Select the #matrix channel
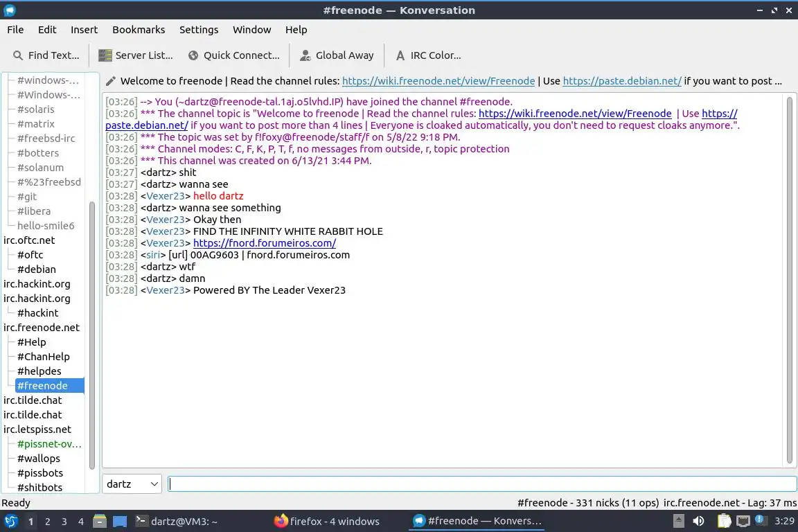The height and width of the screenshot is (532, 798). (35, 124)
